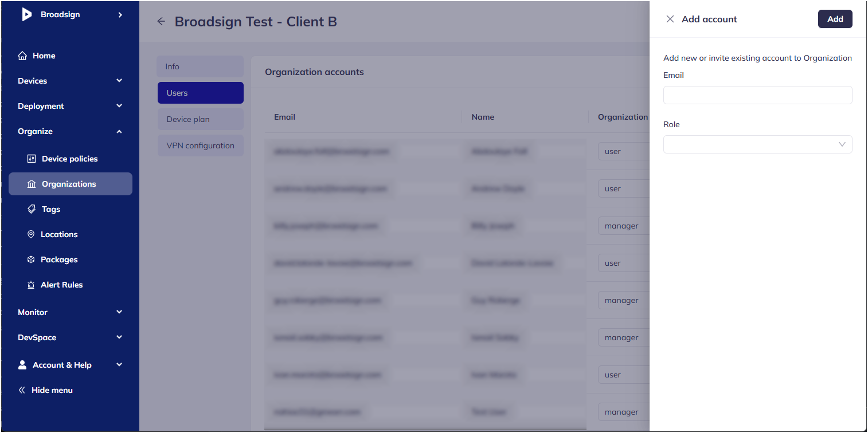Click the Home house icon

(22, 56)
